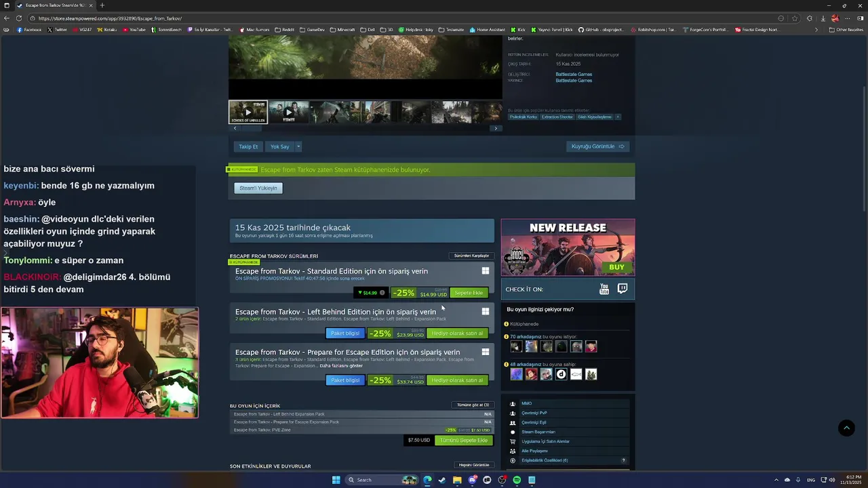Click Aile Paylaşımı family sharing row

568,451
